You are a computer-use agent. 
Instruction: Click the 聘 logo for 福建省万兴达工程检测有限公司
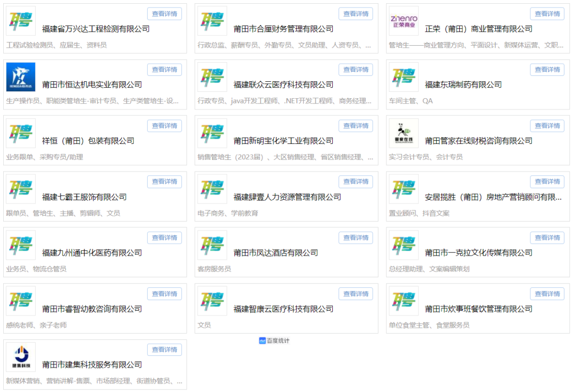(21, 21)
